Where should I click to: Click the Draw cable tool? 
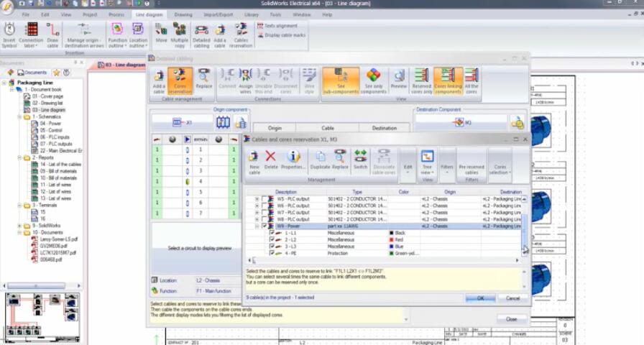[52, 35]
